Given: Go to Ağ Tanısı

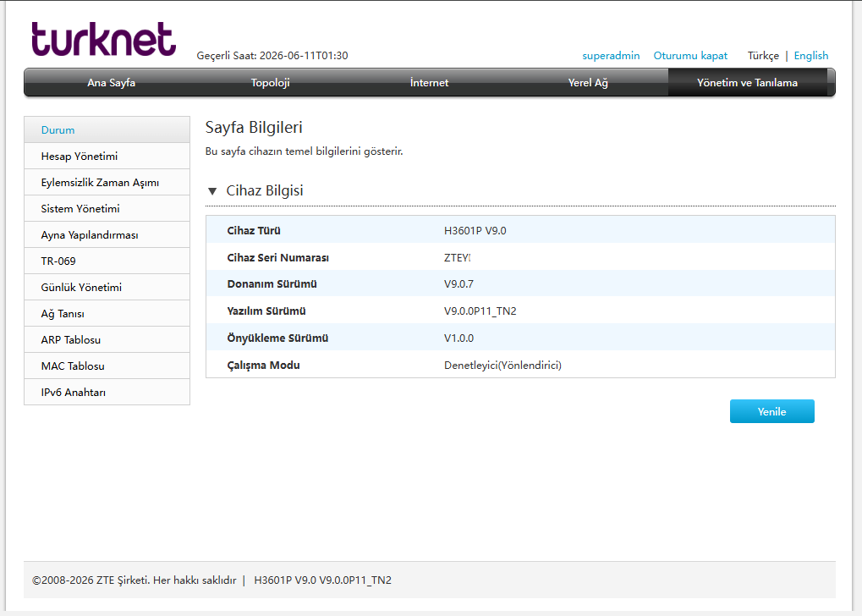Looking at the screenshot, I should tap(107, 313).
